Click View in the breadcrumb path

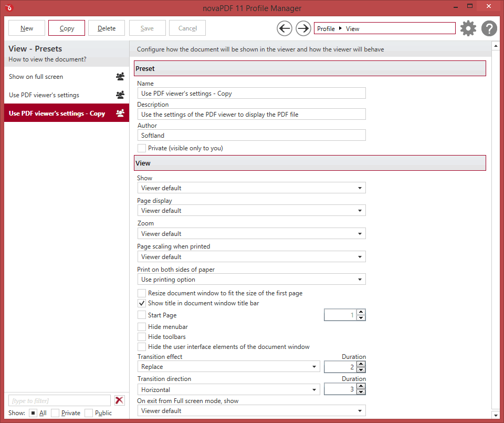pos(353,28)
